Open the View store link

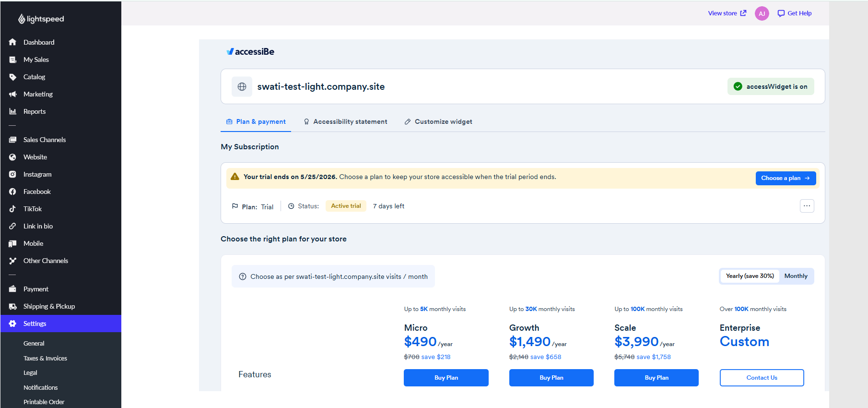[727, 13]
